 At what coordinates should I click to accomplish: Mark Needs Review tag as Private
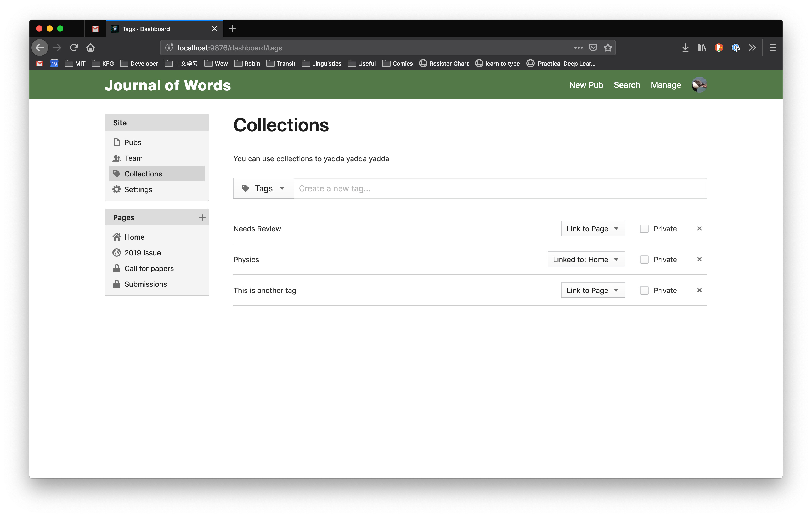(644, 228)
